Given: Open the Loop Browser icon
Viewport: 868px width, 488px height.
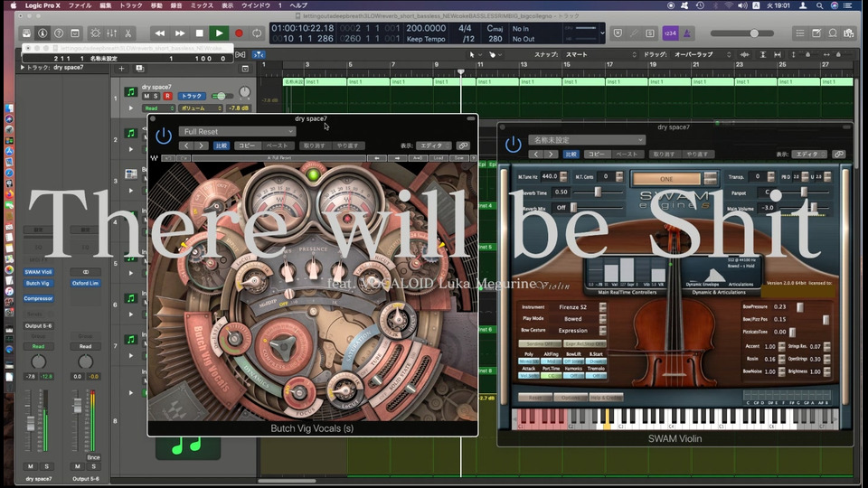Looking at the screenshot, I should click(x=833, y=33).
